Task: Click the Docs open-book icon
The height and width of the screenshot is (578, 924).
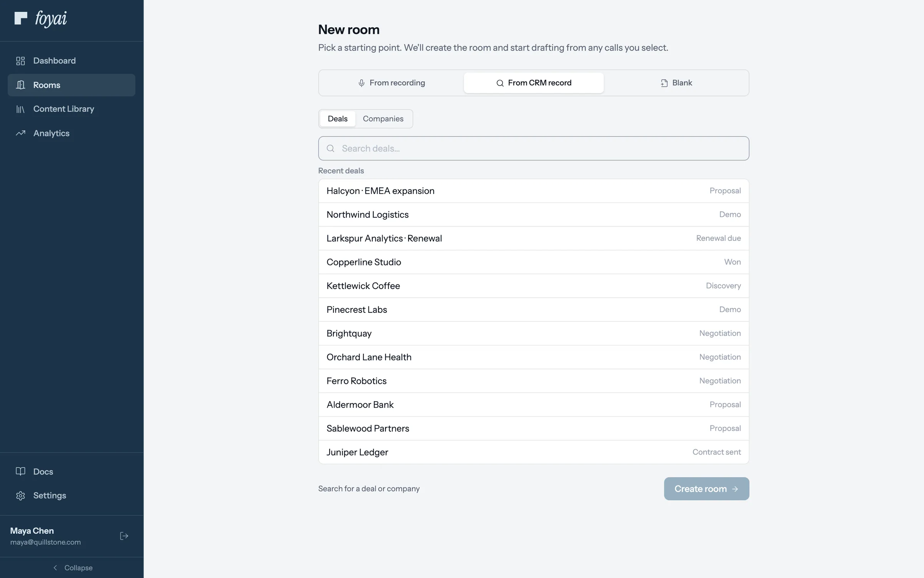Action: click(20, 471)
